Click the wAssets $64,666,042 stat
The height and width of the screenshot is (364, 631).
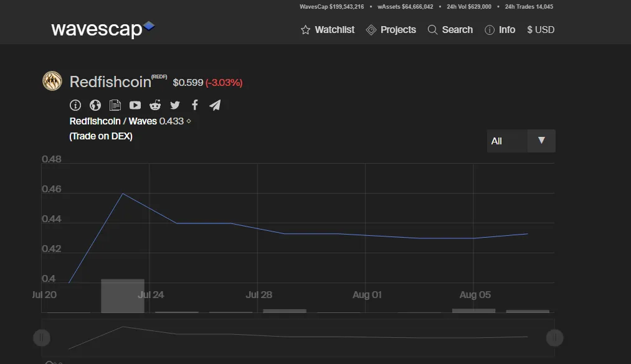406,6
